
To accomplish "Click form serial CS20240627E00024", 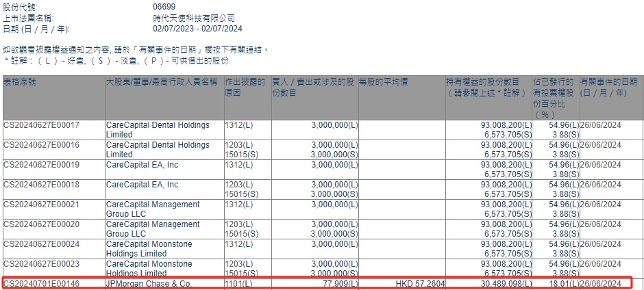I will click(x=42, y=244).
